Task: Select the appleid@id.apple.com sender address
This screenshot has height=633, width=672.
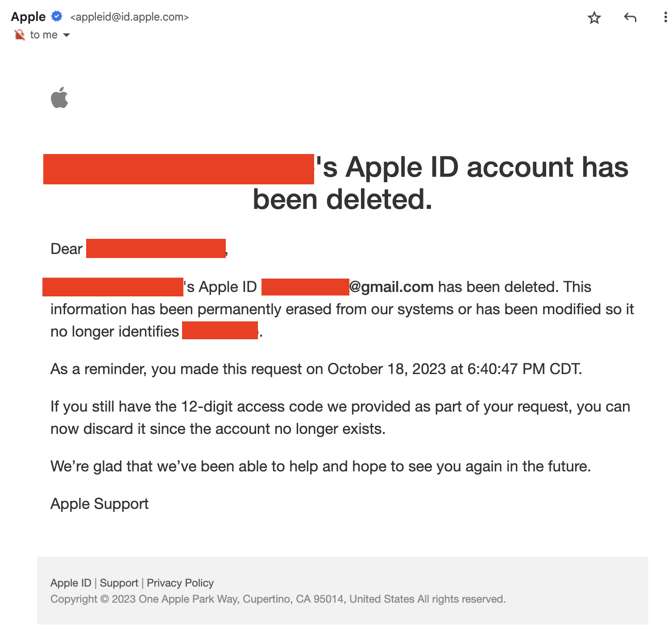Action: coord(129,17)
